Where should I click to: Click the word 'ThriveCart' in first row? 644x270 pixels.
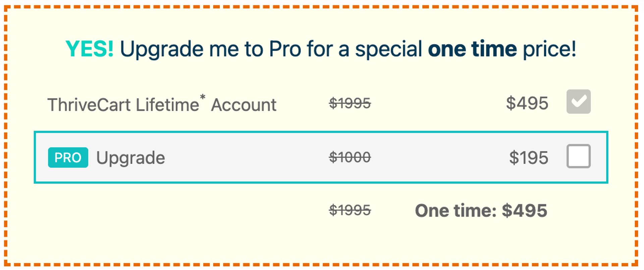(89, 104)
